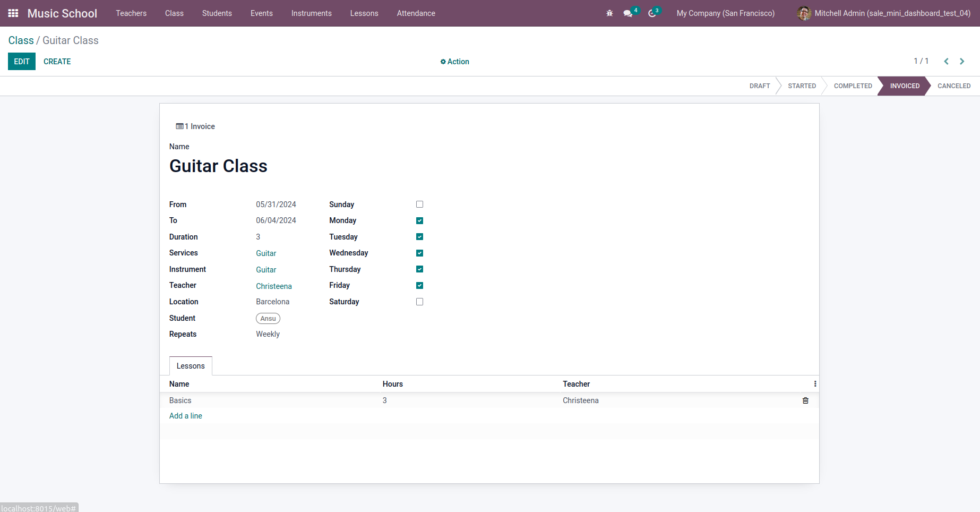Open the Class menu

pos(174,13)
